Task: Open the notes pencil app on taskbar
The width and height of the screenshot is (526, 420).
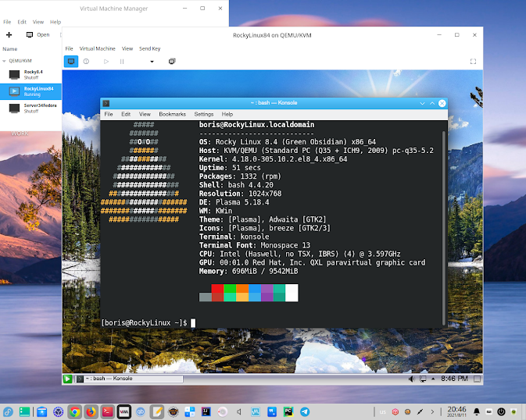Action: (156, 411)
